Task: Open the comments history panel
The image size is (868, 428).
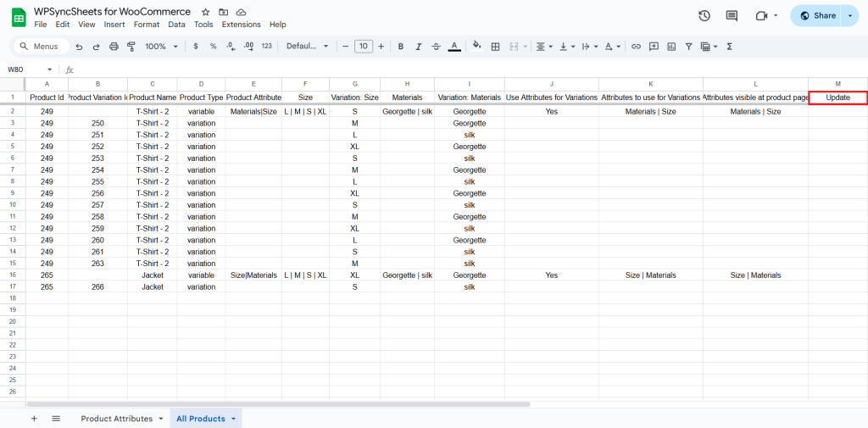Action: [732, 16]
